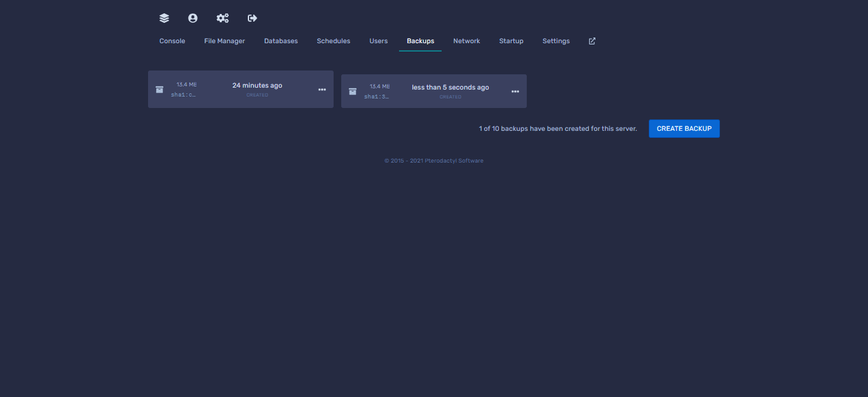Open options menu for less than 5 seconds backup
The width and height of the screenshot is (868, 397).
pos(515,91)
